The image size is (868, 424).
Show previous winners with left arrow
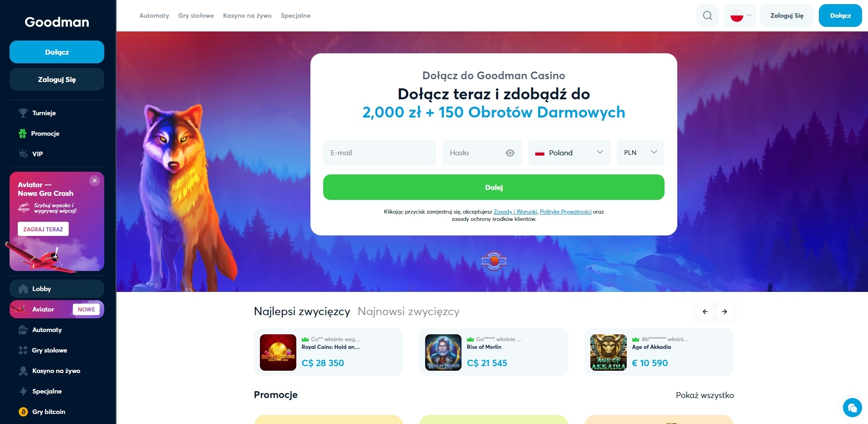[705, 312]
